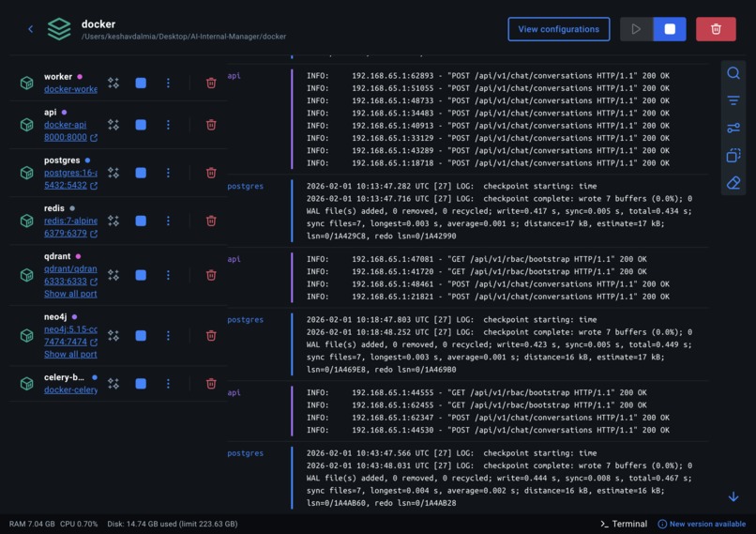Open more actions menu for qdrant
This screenshot has height=534, width=756.
(168, 275)
